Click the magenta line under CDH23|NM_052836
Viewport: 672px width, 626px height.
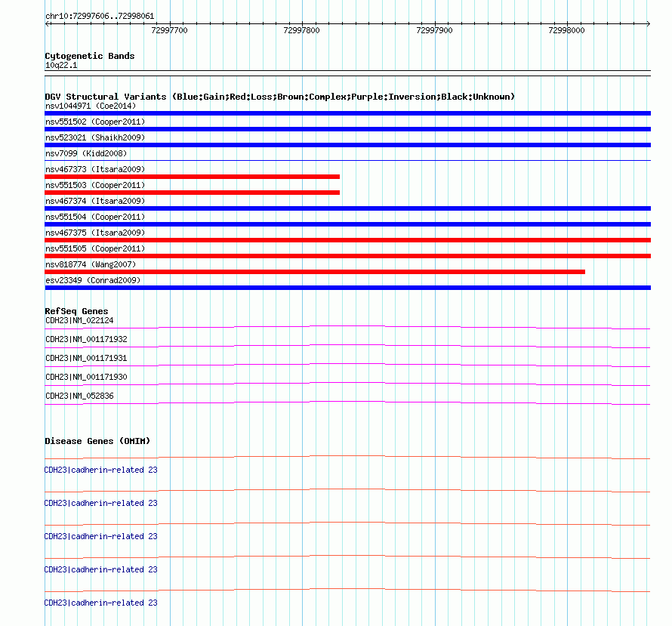347,403
